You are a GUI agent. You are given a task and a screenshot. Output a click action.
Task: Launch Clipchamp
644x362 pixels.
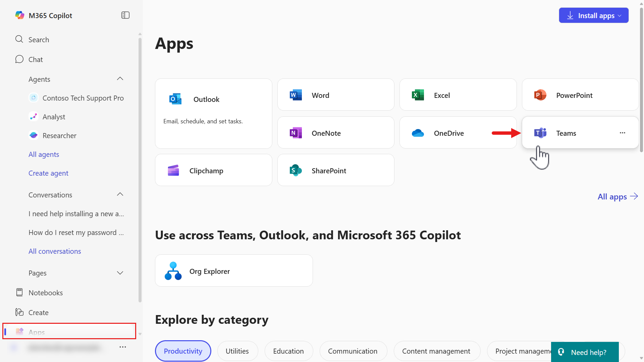tap(213, 170)
